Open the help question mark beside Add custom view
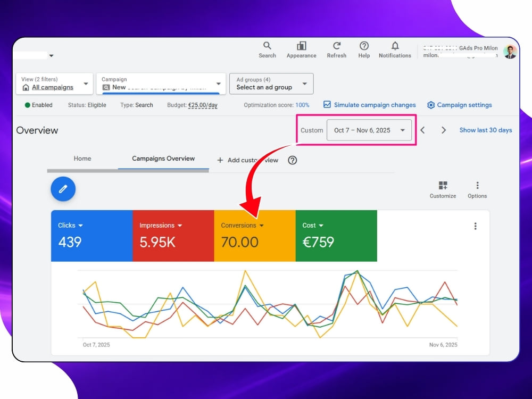This screenshot has width=532, height=399. click(x=293, y=160)
